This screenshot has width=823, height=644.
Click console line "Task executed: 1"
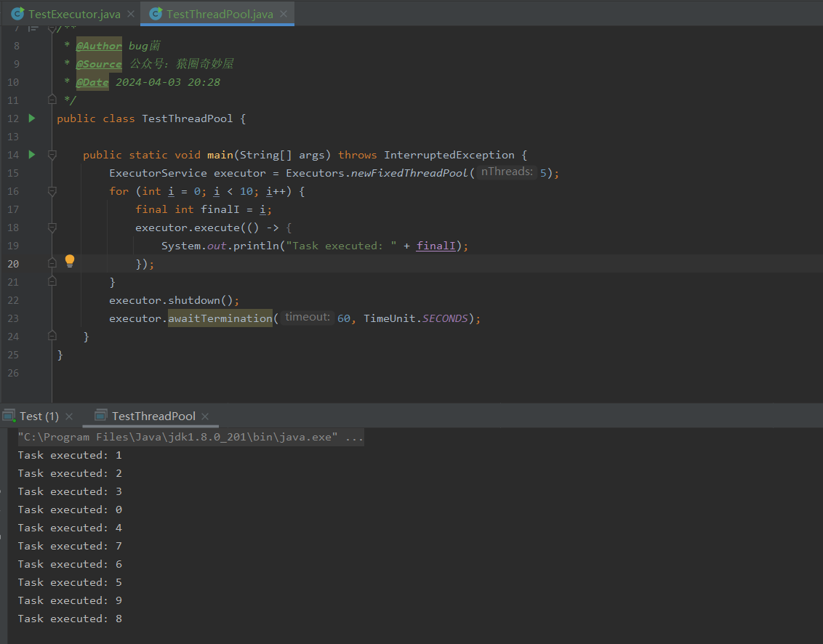point(70,455)
